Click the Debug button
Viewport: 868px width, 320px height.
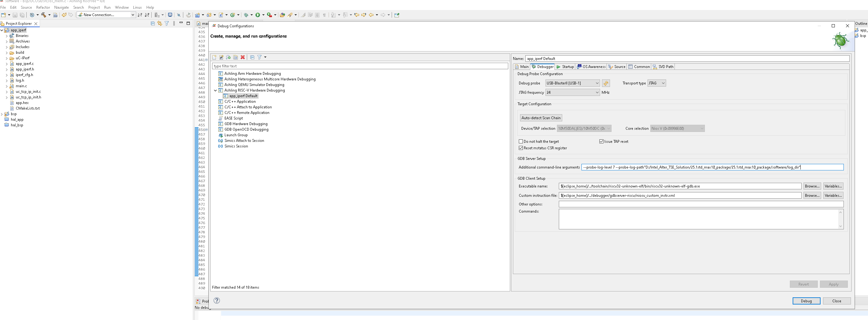(x=806, y=301)
